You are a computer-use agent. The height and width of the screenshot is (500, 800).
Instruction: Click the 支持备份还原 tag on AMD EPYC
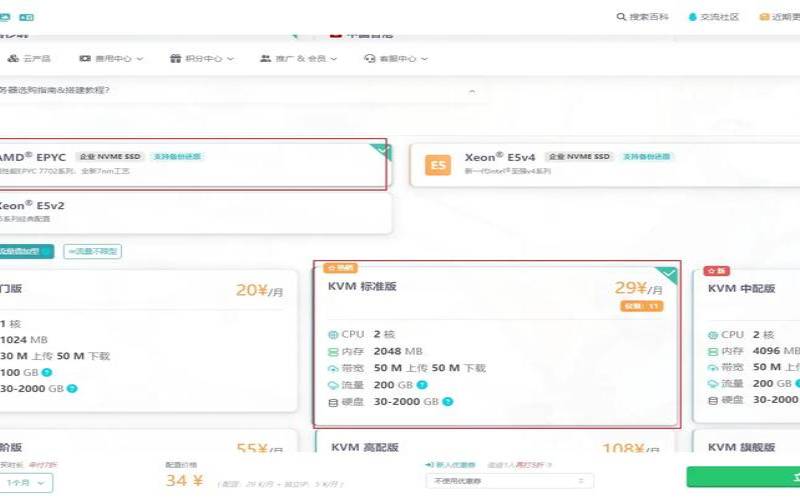tap(177, 157)
